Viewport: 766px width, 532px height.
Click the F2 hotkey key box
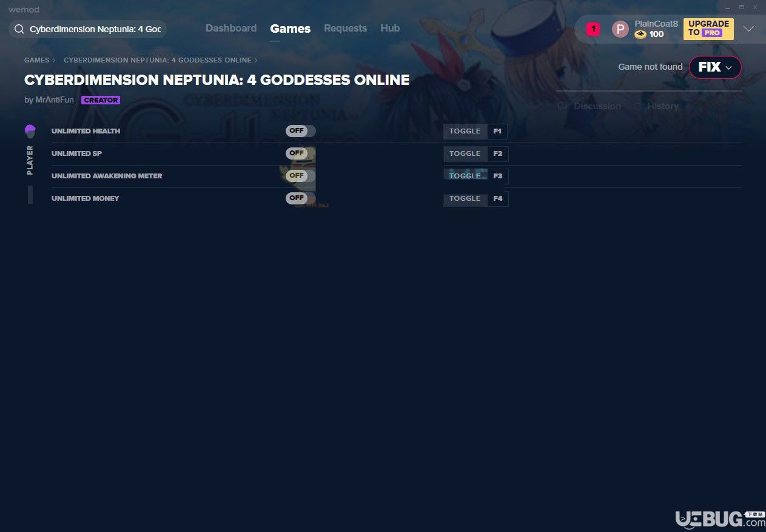coord(498,153)
